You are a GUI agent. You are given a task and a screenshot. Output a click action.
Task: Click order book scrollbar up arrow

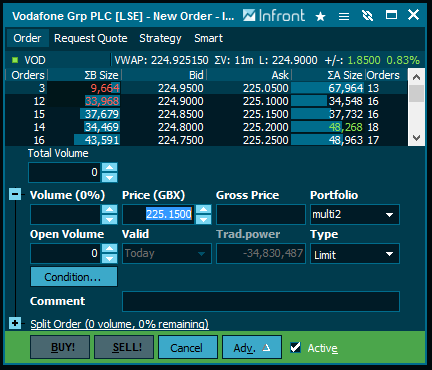click(416, 77)
